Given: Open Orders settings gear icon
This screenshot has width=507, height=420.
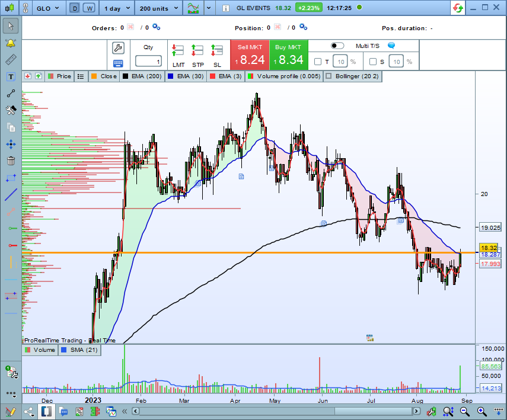Looking at the screenshot, I should click(156, 27).
